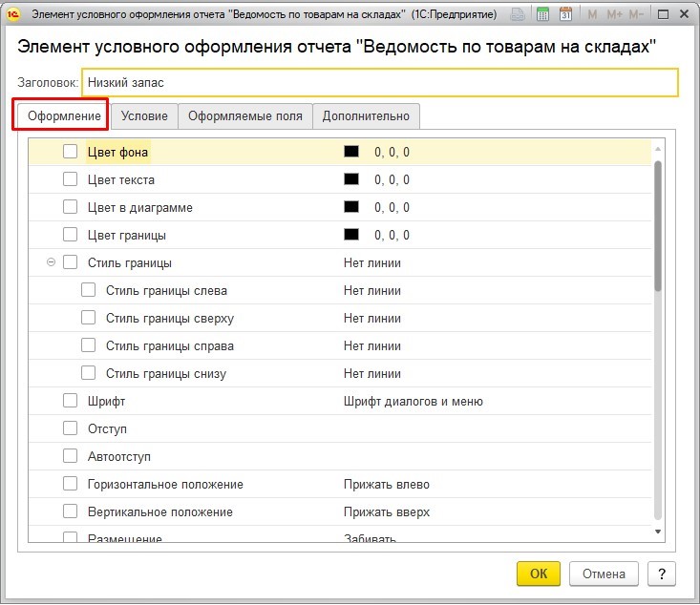Tick the Цвет в диаграмме checkbox
Screen dimensions: 700x605
pyautogui.click(x=70, y=207)
